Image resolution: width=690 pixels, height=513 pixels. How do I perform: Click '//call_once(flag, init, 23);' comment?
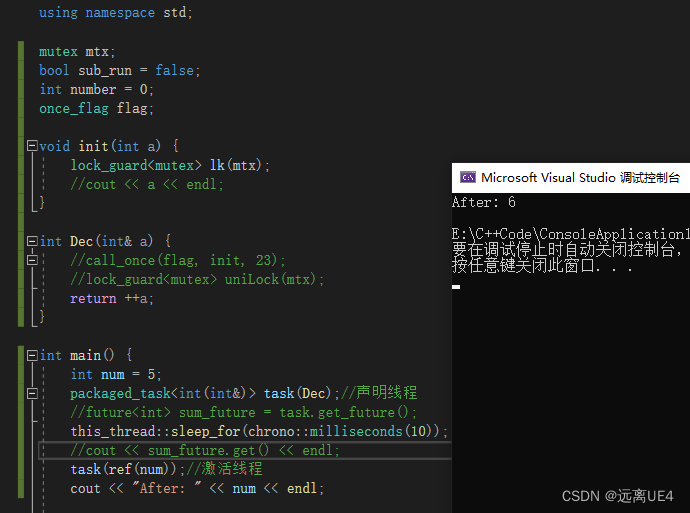[178, 260]
